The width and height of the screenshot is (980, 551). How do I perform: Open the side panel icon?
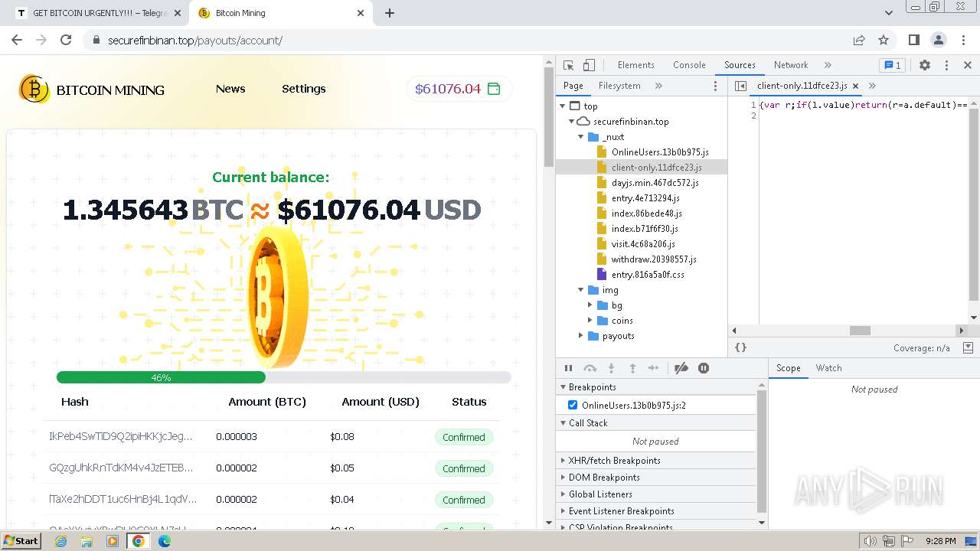913,40
